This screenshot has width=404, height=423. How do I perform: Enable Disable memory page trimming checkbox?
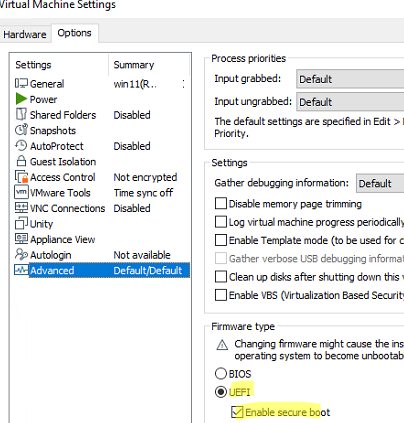tap(221, 203)
